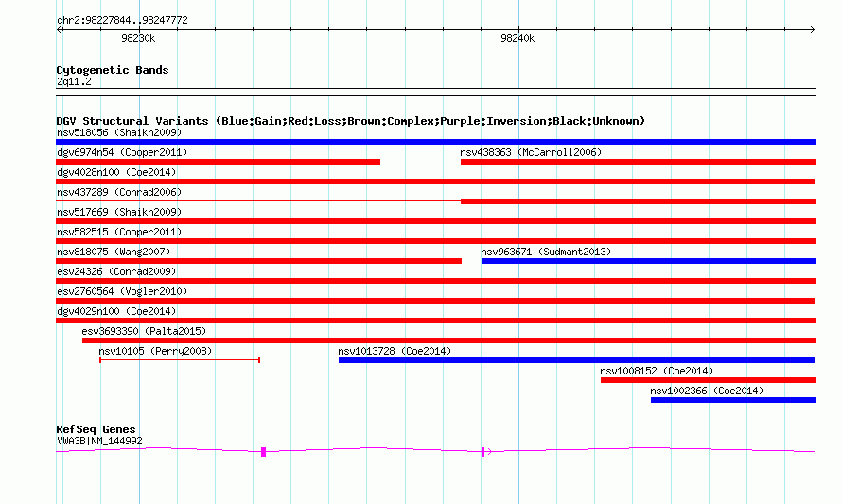
Task: Select the nsv10105 (Perry2008) label
Action: click(x=155, y=351)
